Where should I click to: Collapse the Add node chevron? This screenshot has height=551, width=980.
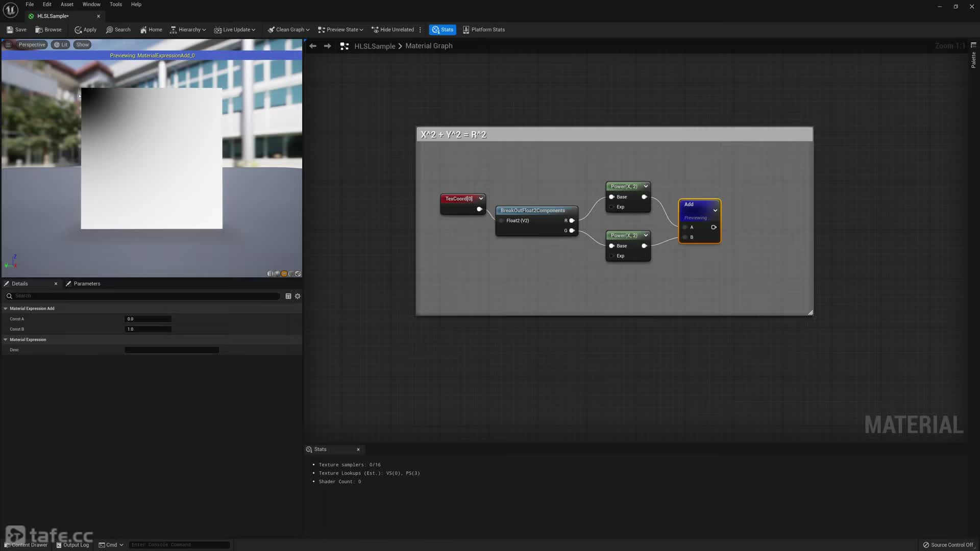pyautogui.click(x=715, y=210)
